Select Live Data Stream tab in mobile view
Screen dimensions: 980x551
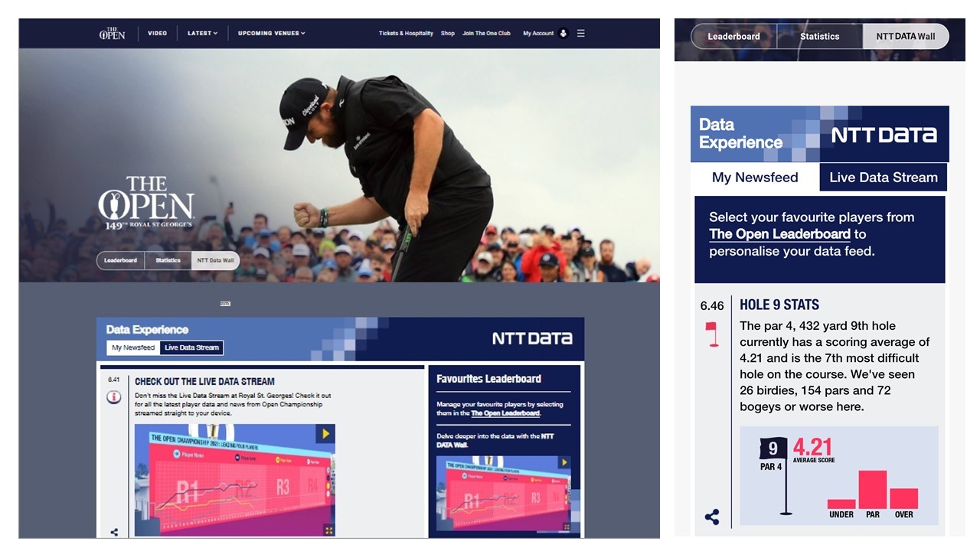click(x=883, y=178)
